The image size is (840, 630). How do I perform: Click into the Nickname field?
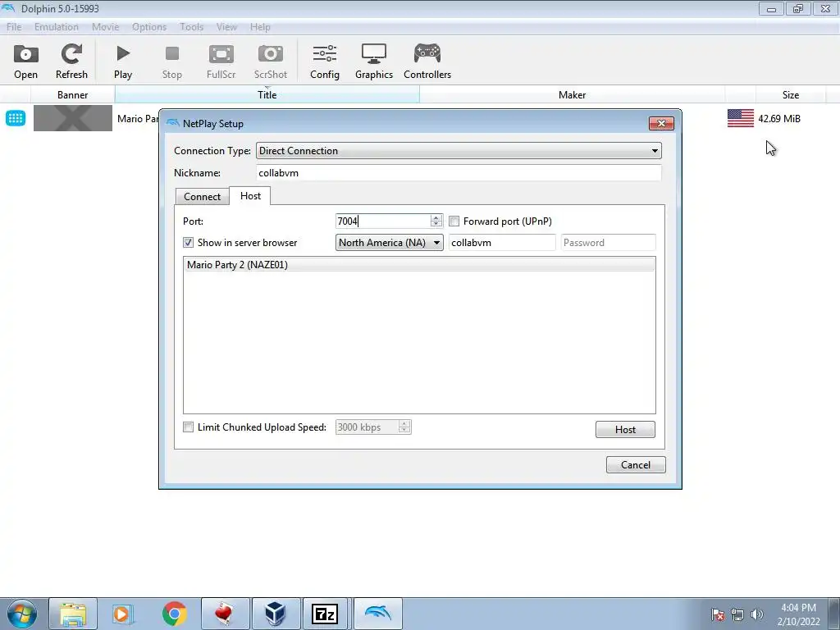(459, 173)
